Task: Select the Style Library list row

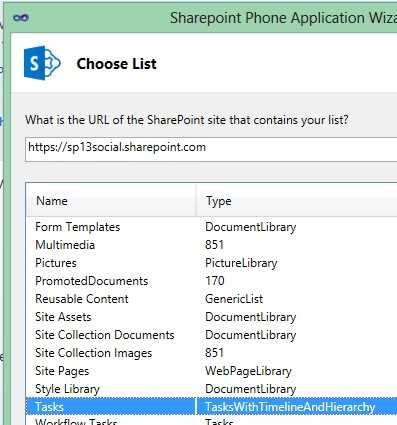Action: coord(211,389)
